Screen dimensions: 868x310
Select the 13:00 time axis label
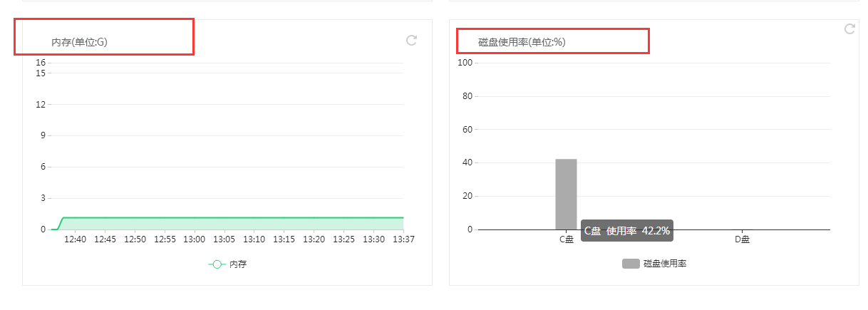coord(195,239)
